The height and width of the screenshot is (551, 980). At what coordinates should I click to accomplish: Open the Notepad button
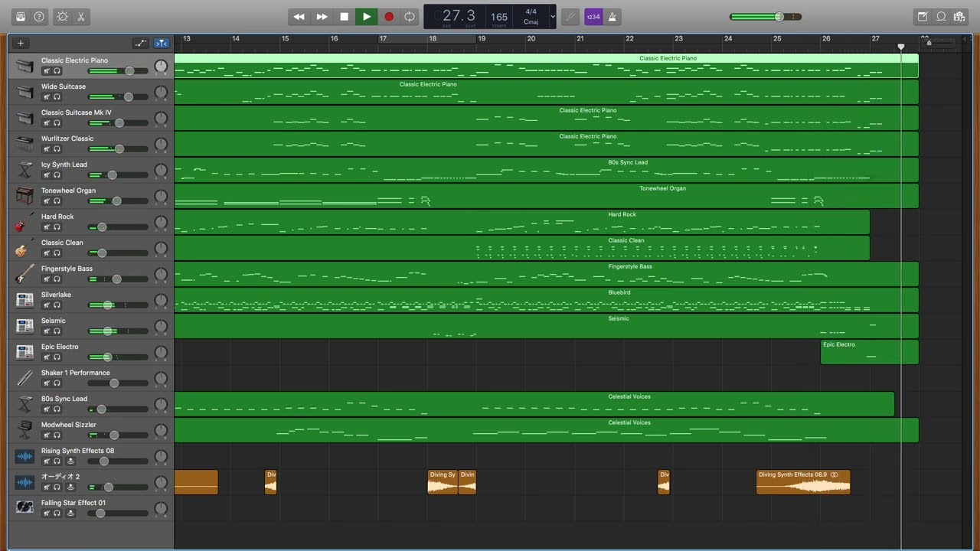point(923,16)
